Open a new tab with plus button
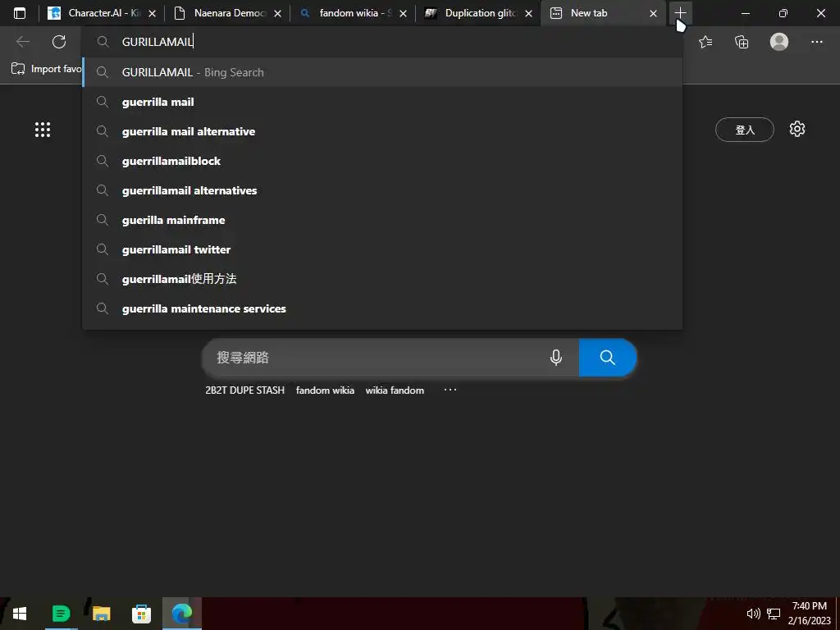 (x=680, y=13)
